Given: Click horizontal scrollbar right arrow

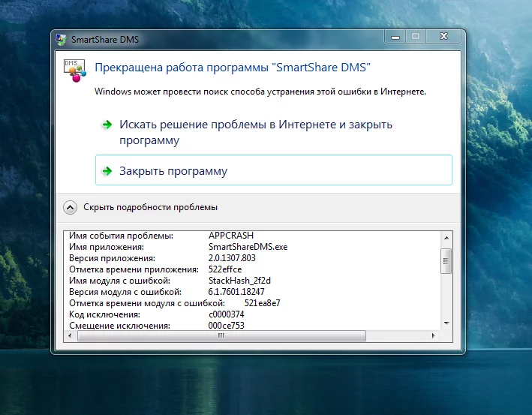Looking at the screenshot, I should pyautogui.click(x=433, y=335).
